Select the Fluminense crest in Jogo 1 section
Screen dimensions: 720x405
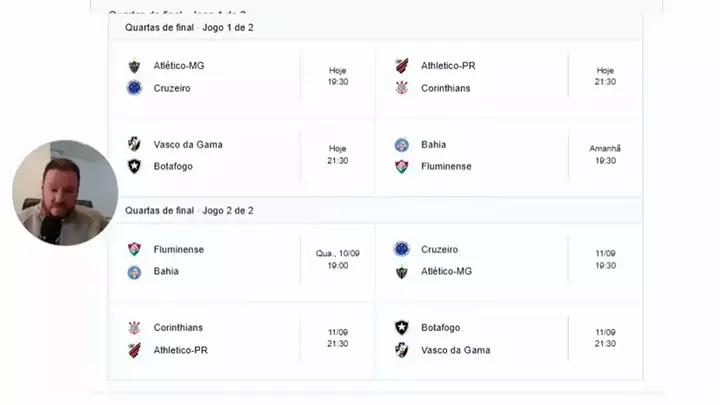(402, 166)
